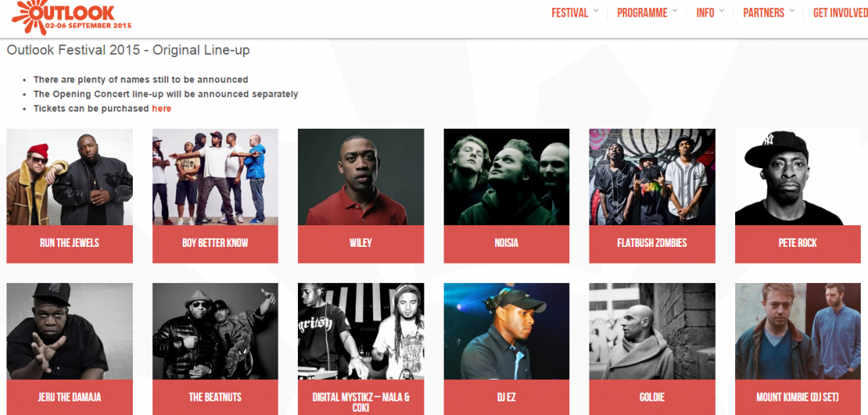View the Flatbush Zombies group photo
The height and width of the screenshot is (415, 868).
point(652,177)
